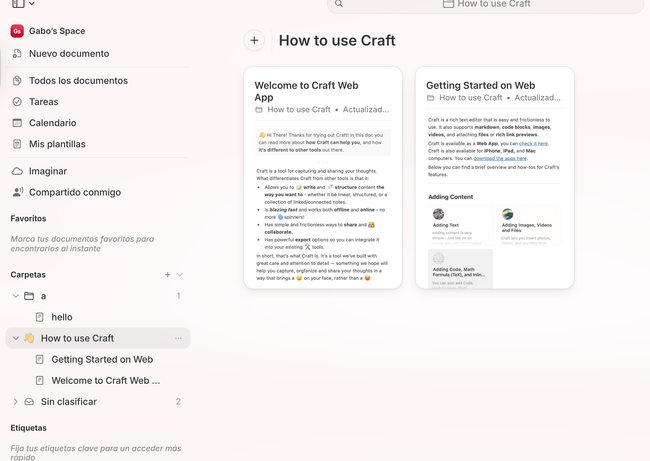
Task: Select Getting Started on Web in sidebar
Action: tap(101, 359)
